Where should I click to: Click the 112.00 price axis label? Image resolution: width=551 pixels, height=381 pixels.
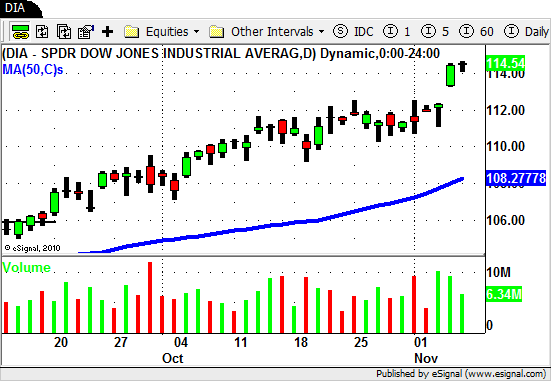coord(505,110)
